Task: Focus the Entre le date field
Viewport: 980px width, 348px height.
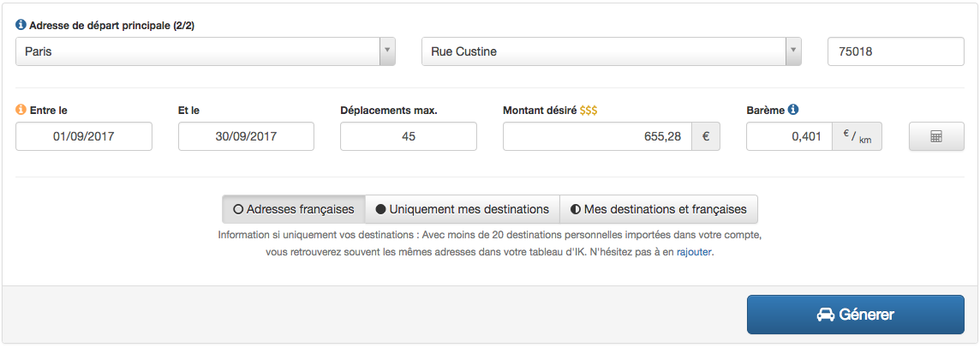Action: point(84,137)
